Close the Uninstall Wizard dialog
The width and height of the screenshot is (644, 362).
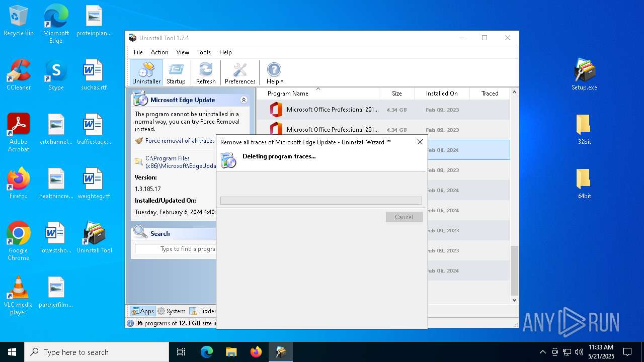tap(420, 142)
